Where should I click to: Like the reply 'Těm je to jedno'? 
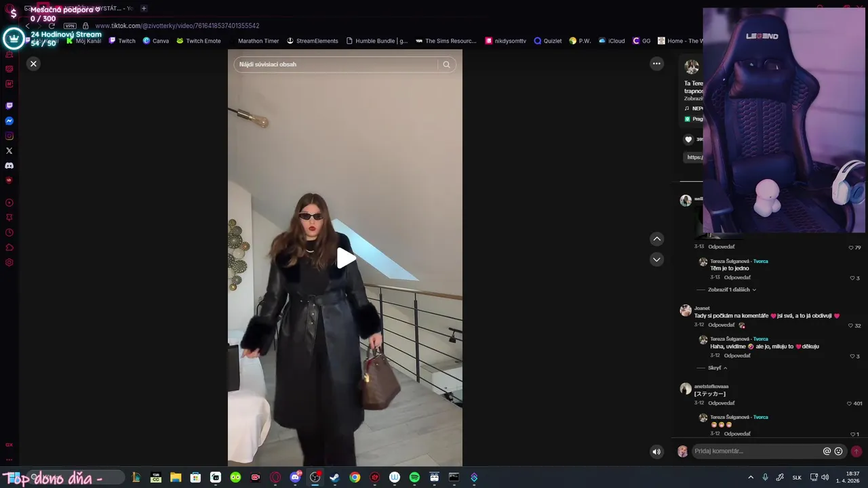point(852,278)
